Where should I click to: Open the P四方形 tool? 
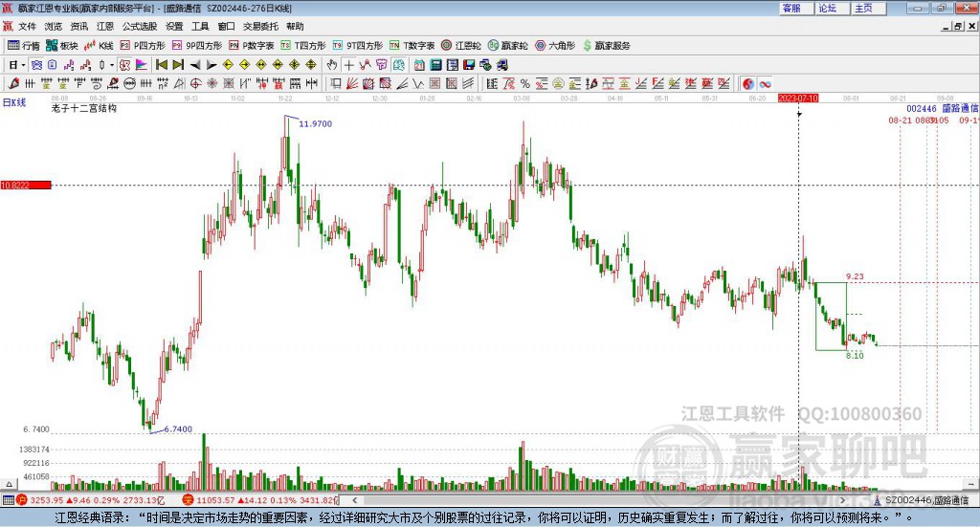[143, 46]
